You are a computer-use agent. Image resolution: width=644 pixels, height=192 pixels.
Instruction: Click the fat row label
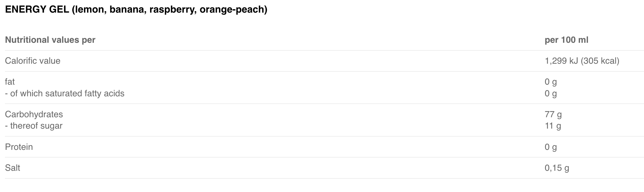tap(10, 82)
